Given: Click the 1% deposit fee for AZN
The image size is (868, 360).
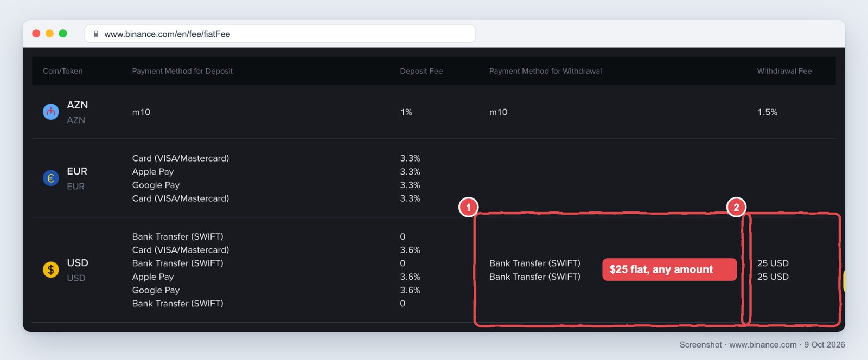Looking at the screenshot, I should point(406,112).
